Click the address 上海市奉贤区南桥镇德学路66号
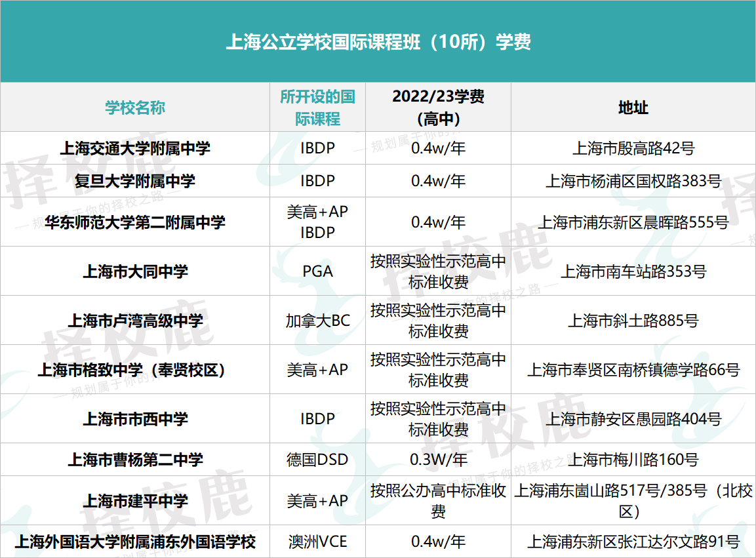 (633, 369)
